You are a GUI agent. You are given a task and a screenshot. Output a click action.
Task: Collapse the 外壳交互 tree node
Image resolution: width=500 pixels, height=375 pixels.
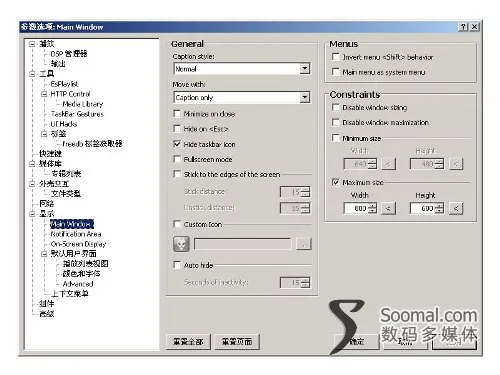point(32,184)
